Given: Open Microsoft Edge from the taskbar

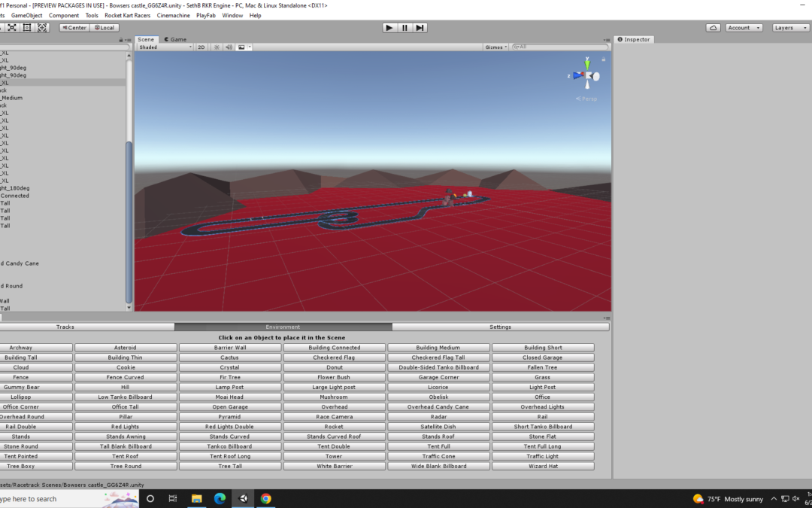Looking at the screenshot, I should (x=220, y=499).
